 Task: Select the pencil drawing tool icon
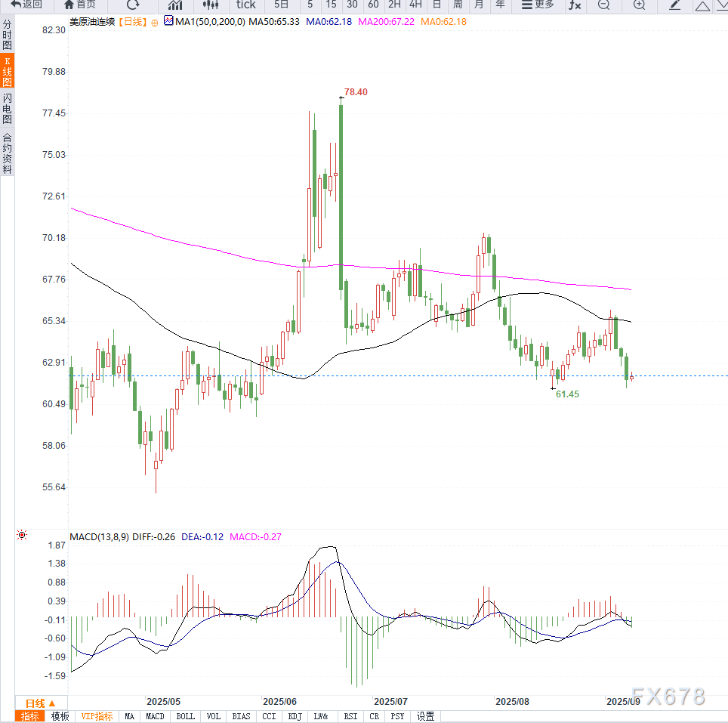point(675,5)
